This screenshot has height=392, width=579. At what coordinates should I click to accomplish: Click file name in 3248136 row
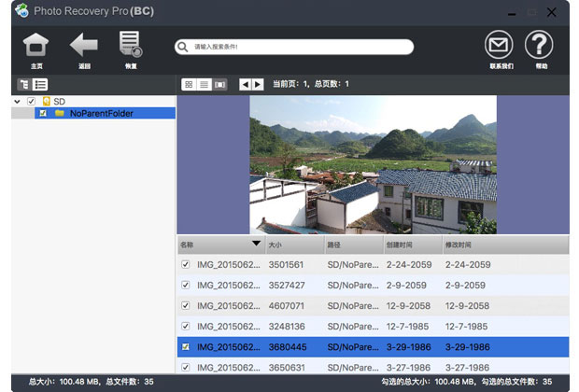pyautogui.click(x=228, y=327)
